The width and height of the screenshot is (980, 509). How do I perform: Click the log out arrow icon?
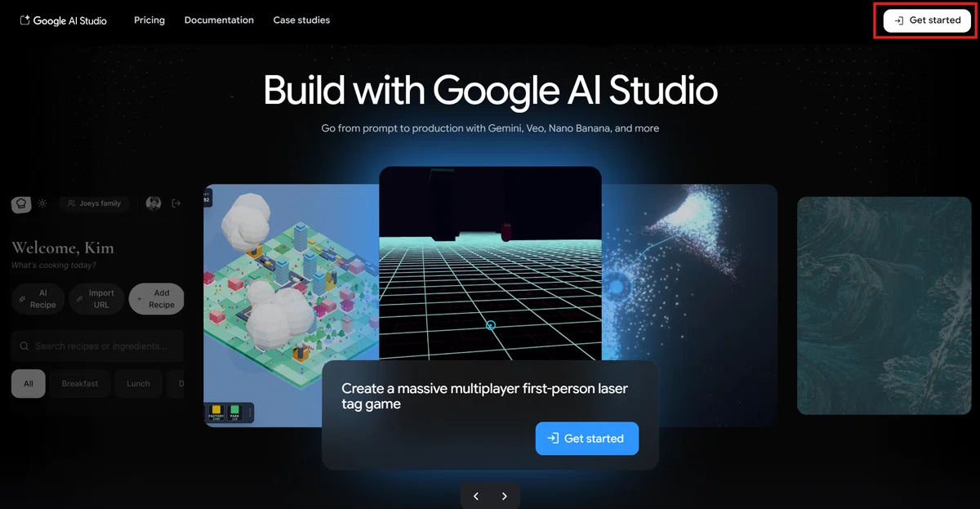[x=176, y=203]
